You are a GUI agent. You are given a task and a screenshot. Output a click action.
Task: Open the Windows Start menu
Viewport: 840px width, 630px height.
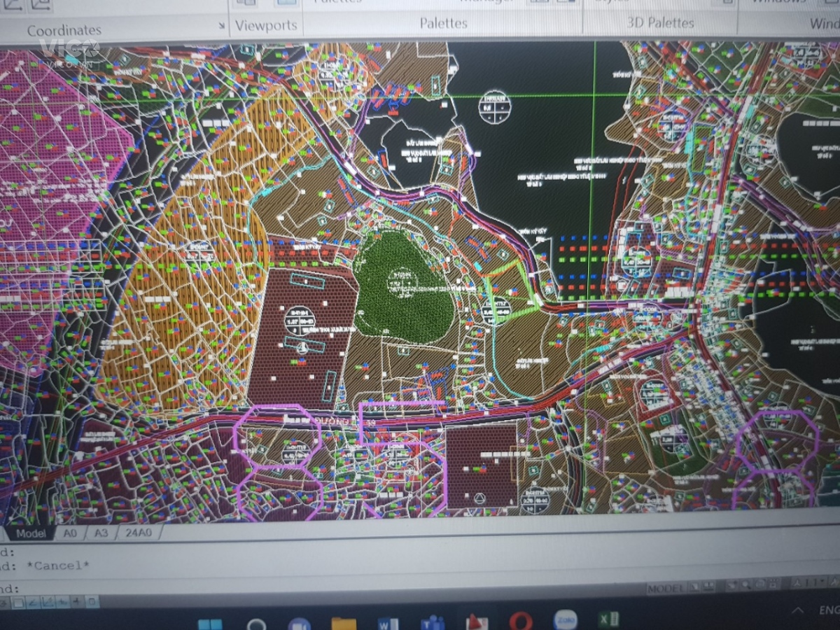[210, 624]
